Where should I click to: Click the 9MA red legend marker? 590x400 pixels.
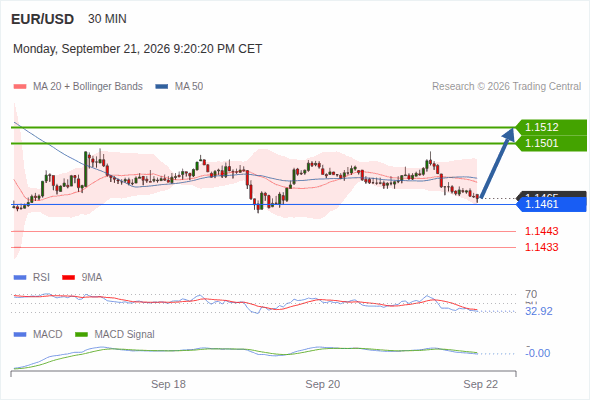[68, 278]
